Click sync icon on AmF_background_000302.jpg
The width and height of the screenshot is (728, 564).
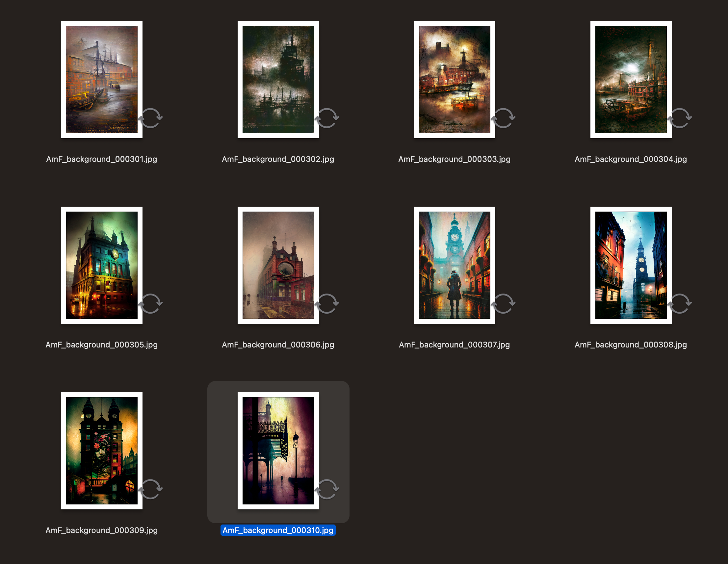(327, 118)
